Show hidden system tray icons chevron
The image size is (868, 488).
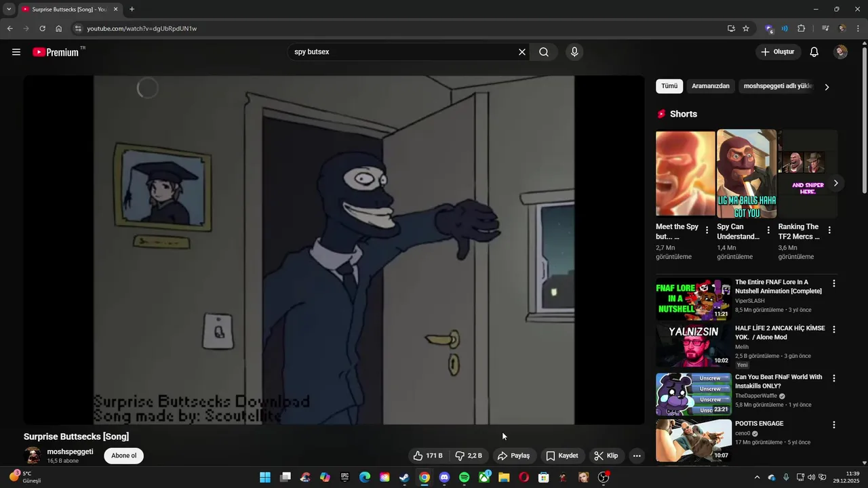point(757,477)
